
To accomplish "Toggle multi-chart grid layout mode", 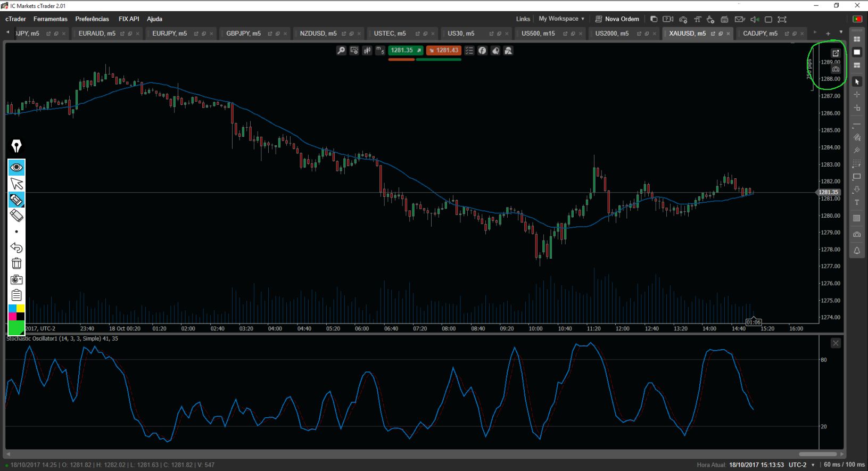I will [857, 39].
